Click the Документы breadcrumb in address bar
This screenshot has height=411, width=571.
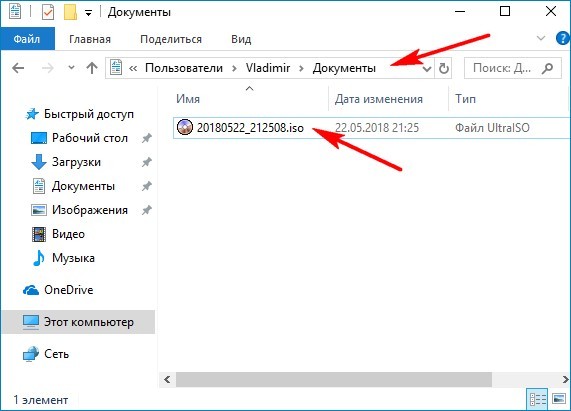(x=344, y=68)
